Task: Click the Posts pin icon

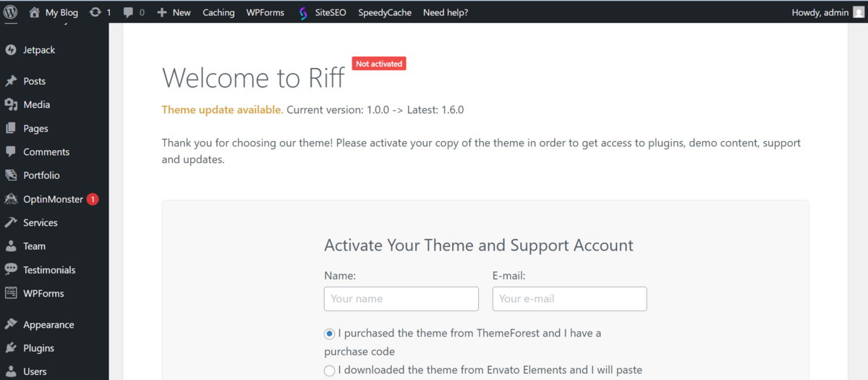Action: [11, 81]
